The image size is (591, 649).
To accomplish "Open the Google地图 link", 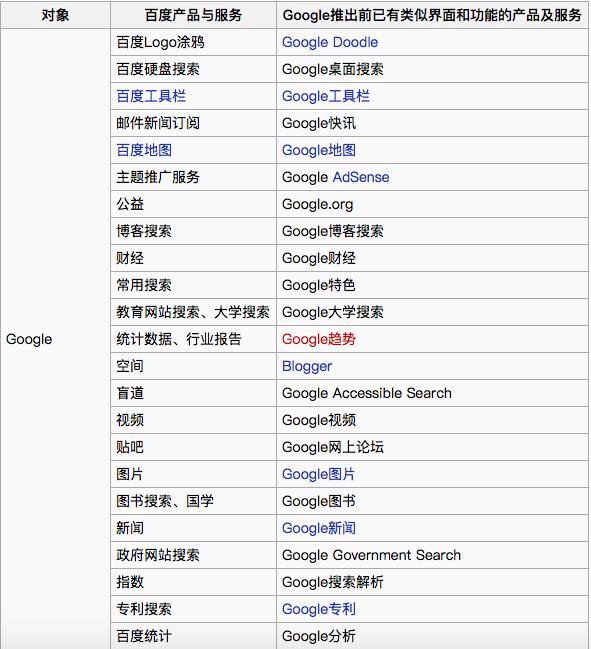I will (319, 150).
